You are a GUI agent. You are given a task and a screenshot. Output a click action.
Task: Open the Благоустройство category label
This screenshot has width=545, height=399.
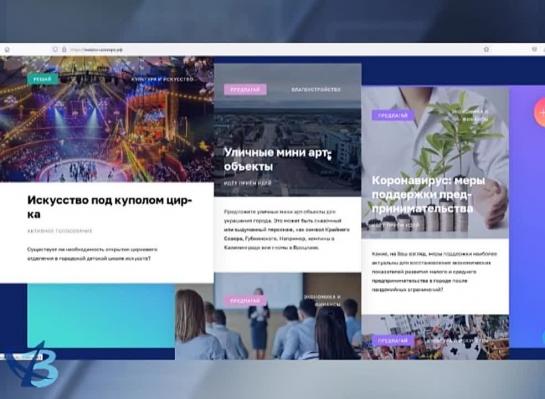[x=316, y=90]
